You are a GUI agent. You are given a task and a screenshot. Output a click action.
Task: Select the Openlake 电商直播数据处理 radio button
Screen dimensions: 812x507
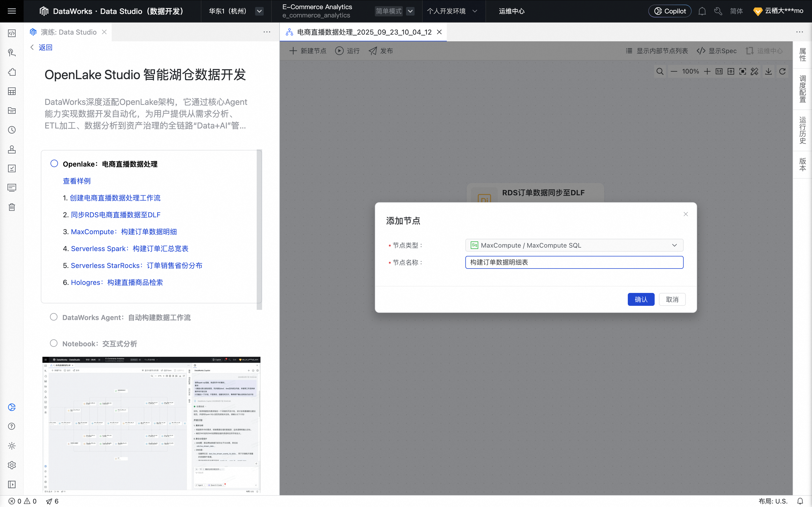coord(54,164)
